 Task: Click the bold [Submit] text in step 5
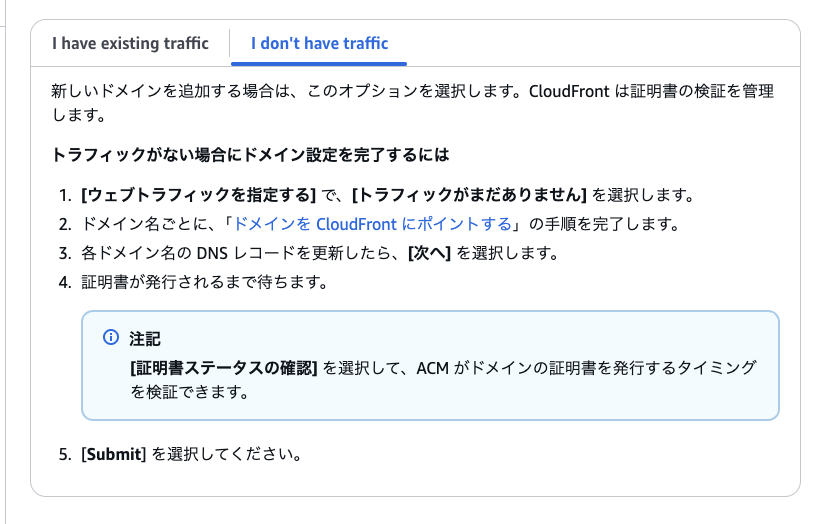click(114, 455)
